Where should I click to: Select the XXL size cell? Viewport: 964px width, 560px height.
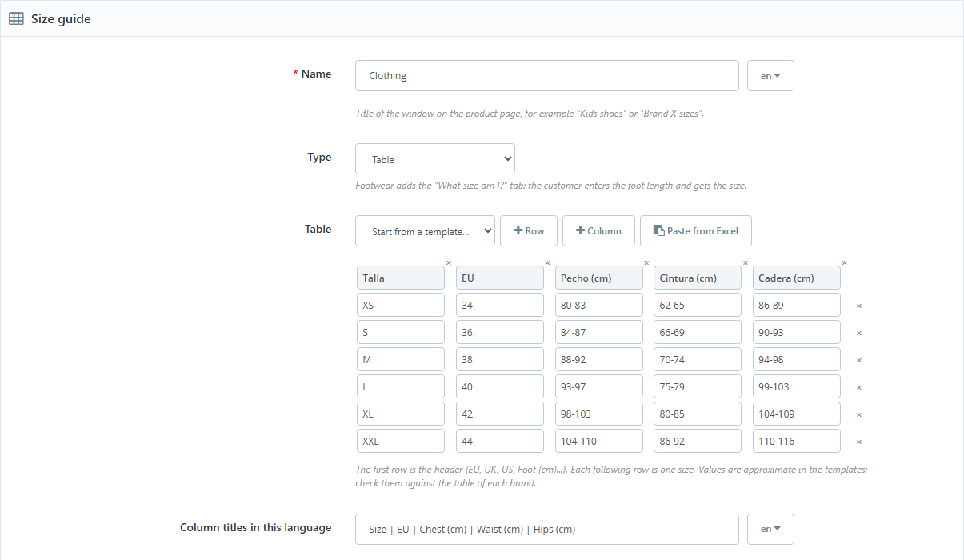[401, 441]
